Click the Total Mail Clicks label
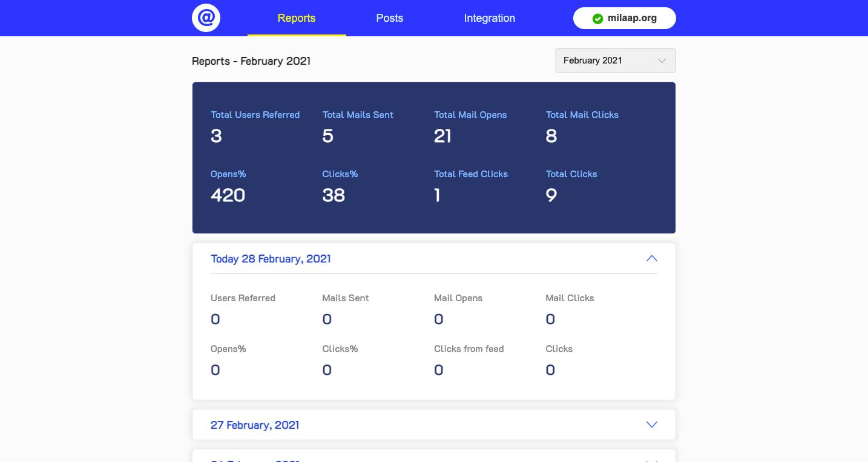Image resolution: width=868 pixels, height=462 pixels. 582,115
